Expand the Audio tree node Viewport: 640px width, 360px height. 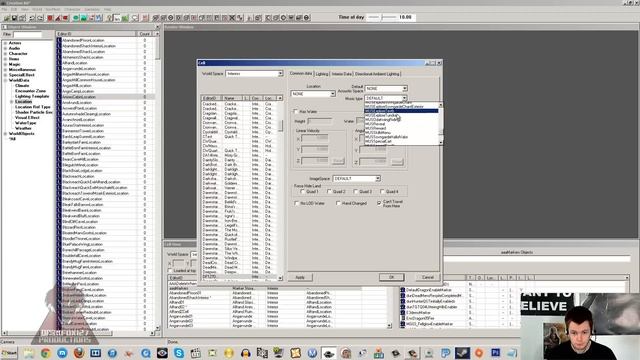click(x=6, y=48)
